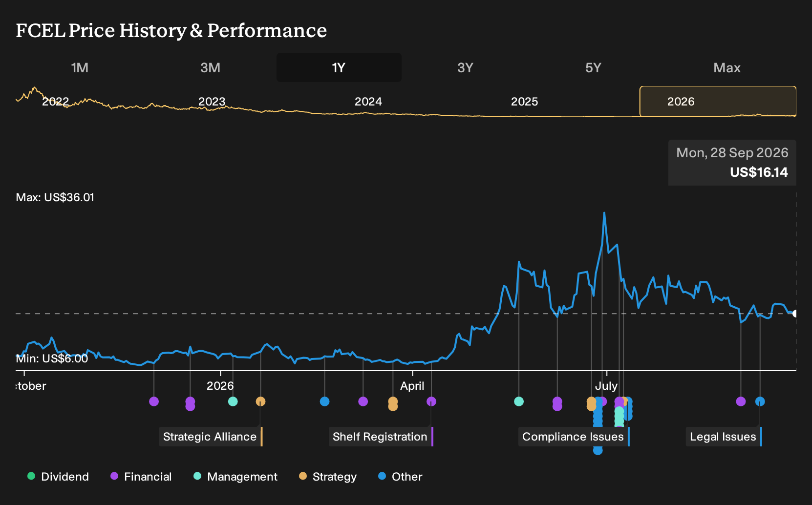Viewport: 812px width, 505px height.
Task: Open the Strategic Alliance event label
Action: 211,437
